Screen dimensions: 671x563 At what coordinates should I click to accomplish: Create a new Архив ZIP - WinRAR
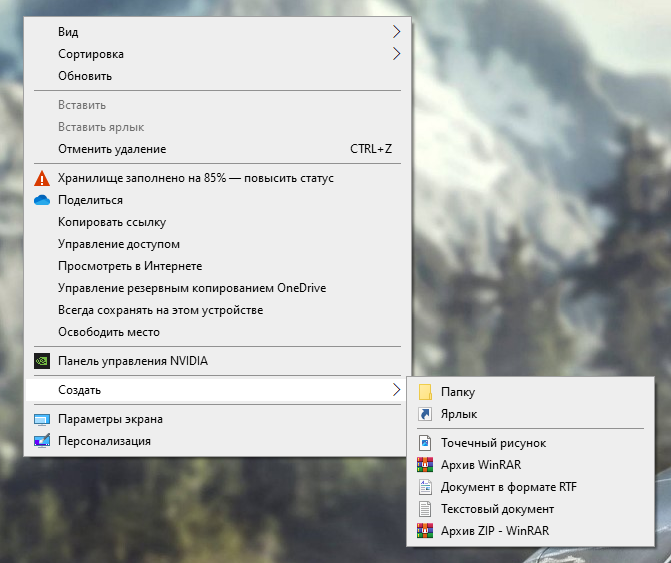click(x=530, y=530)
